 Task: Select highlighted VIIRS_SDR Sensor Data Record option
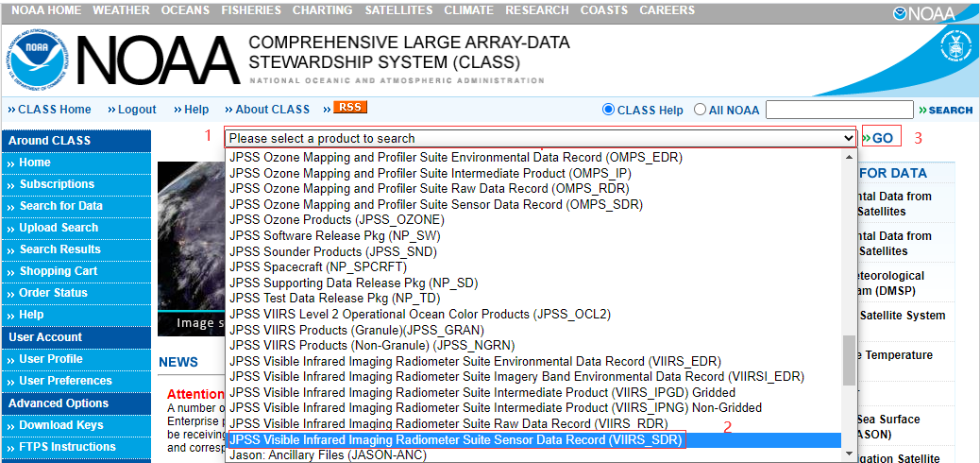click(x=533, y=440)
